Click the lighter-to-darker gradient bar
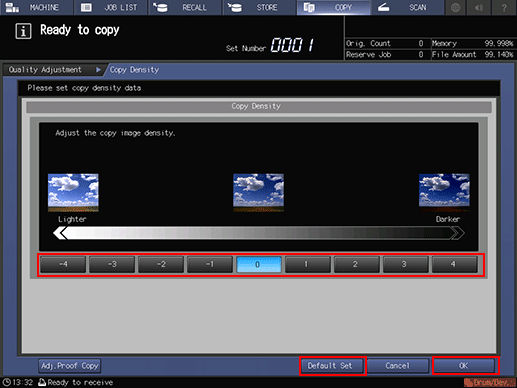 click(259, 233)
